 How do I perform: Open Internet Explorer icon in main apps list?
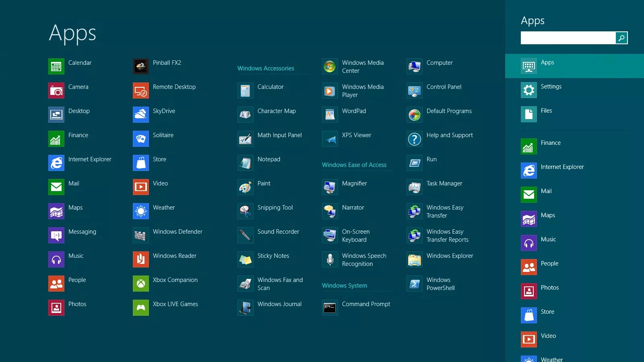pyautogui.click(x=56, y=163)
